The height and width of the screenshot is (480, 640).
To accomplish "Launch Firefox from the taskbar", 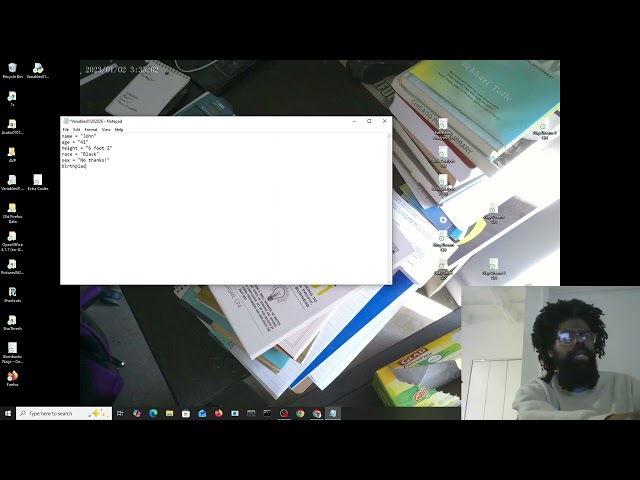I will coord(218,413).
